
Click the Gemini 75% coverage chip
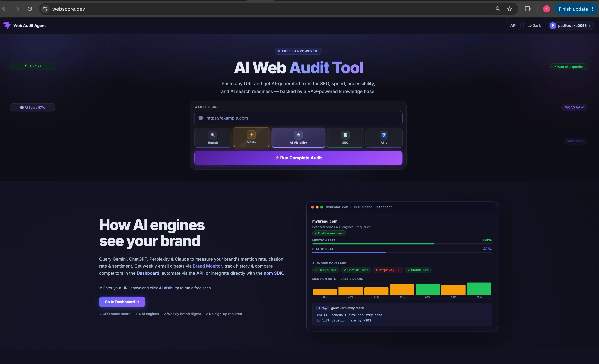tap(326, 270)
